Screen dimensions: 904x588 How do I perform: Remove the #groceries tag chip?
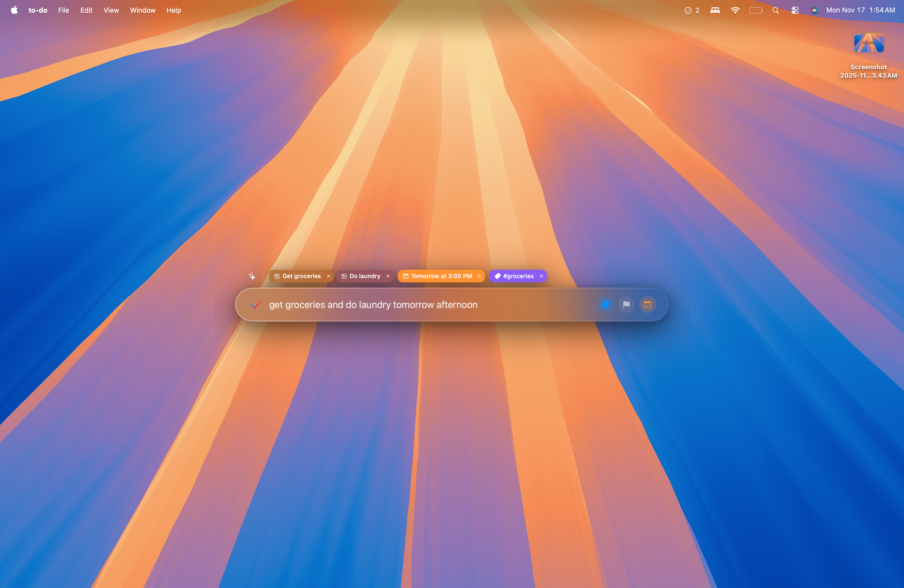click(541, 276)
